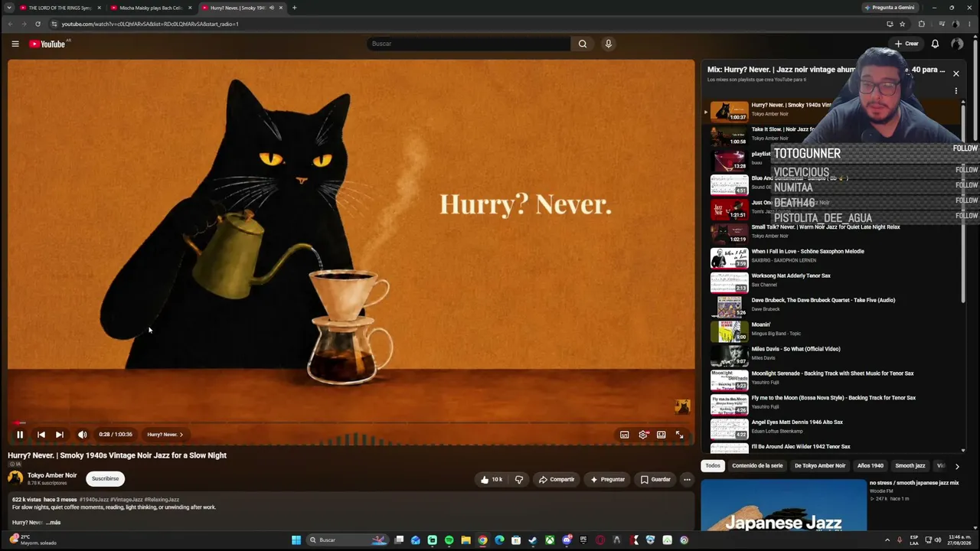Open the Tokyo Amber Noir channel avatar
This screenshot has width=980, height=551.
15,478
